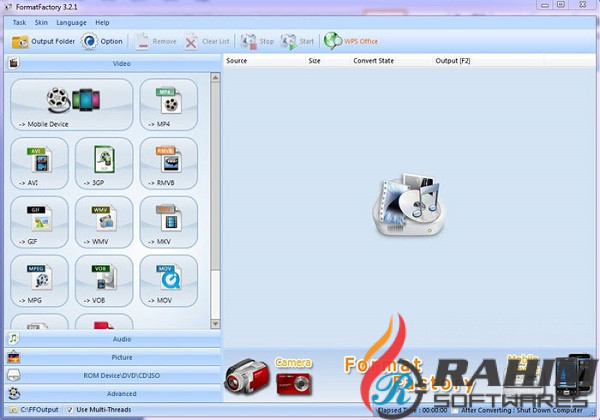Screen dimensions: 600x420
Task: Click the picture icon beside Picture
Action: [x=14, y=357]
